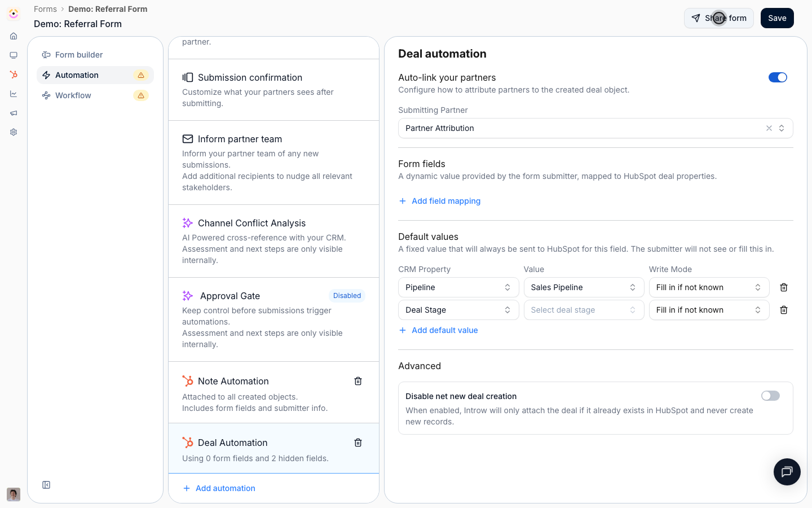Delete the Pipeline default value row

(784, 287)
